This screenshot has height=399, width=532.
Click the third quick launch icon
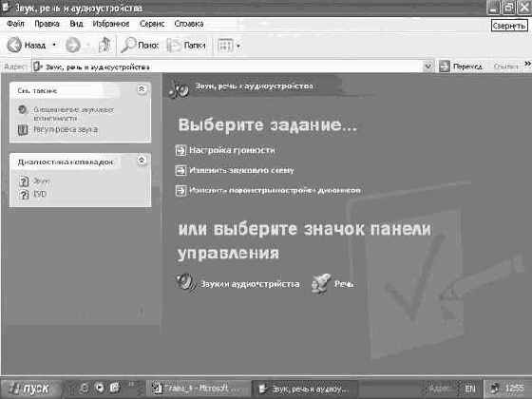coord(115,388)
